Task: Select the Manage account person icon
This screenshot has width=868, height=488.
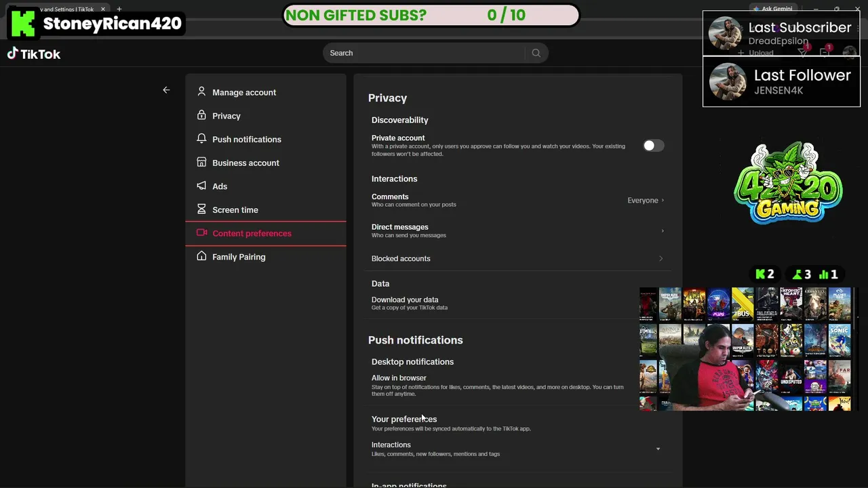Action: tap(201, 91)
